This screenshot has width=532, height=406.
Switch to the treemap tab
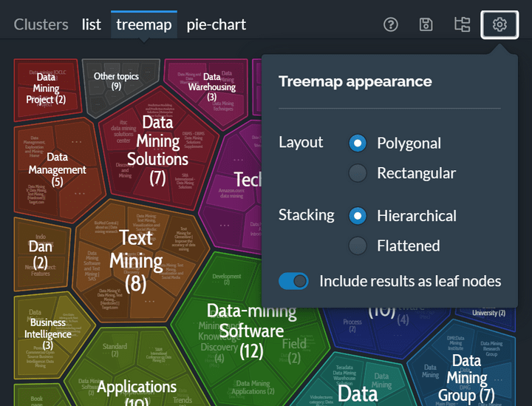coord(144,25)
